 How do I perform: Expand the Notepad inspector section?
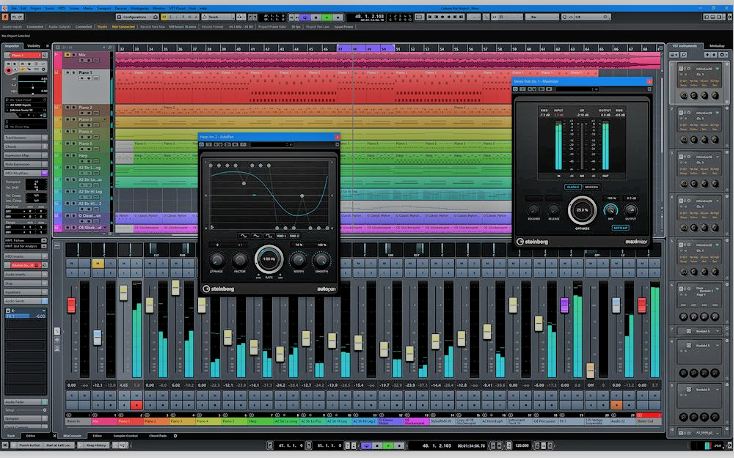pyautogui.click(x=26, y=418)
